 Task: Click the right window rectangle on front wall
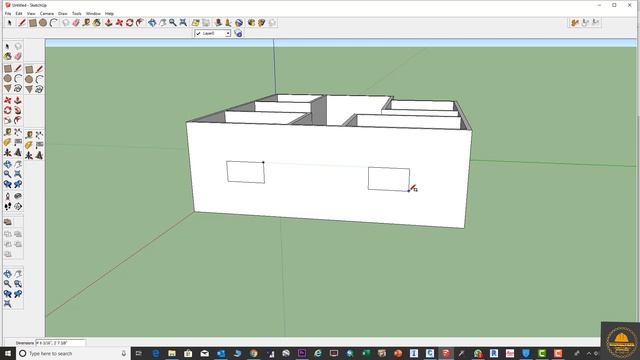[x=389, y=179]
